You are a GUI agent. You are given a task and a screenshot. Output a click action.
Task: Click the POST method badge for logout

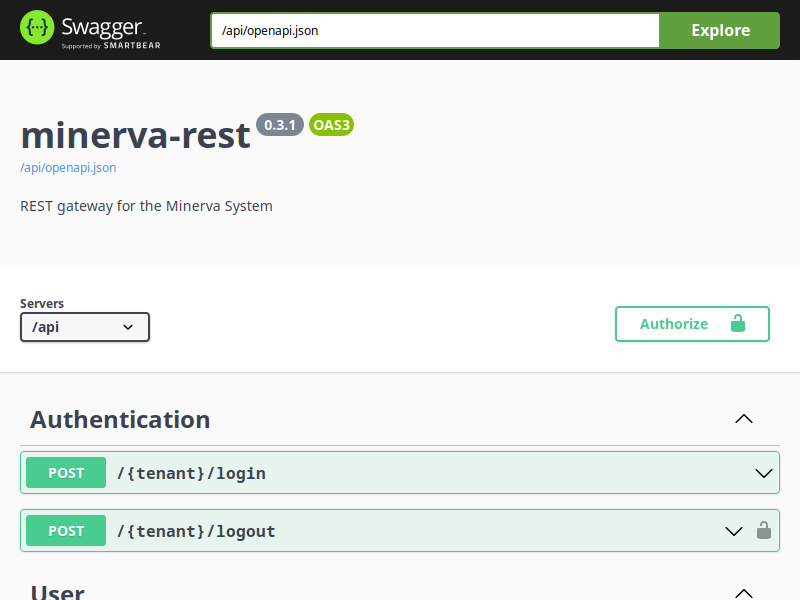pyautogui.click(x=66, y=531)
